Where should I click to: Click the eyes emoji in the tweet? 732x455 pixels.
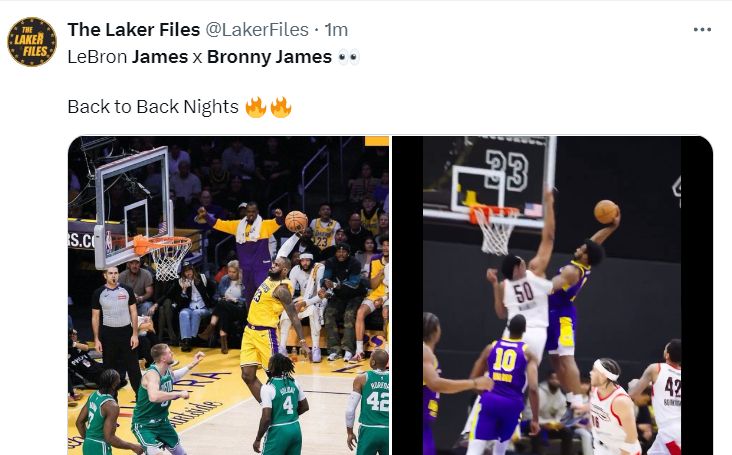(x=348, y=57)
